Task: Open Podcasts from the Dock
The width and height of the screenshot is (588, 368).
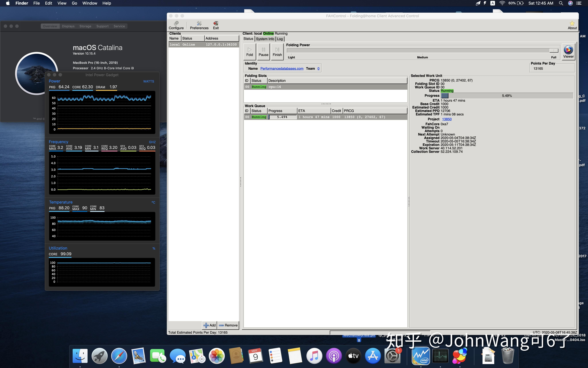Action: pyautogui.click(x=334, y=356)
